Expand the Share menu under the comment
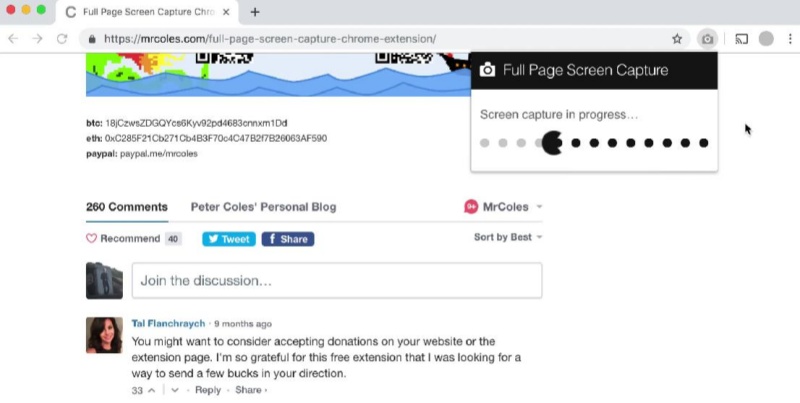 (251, 390)
